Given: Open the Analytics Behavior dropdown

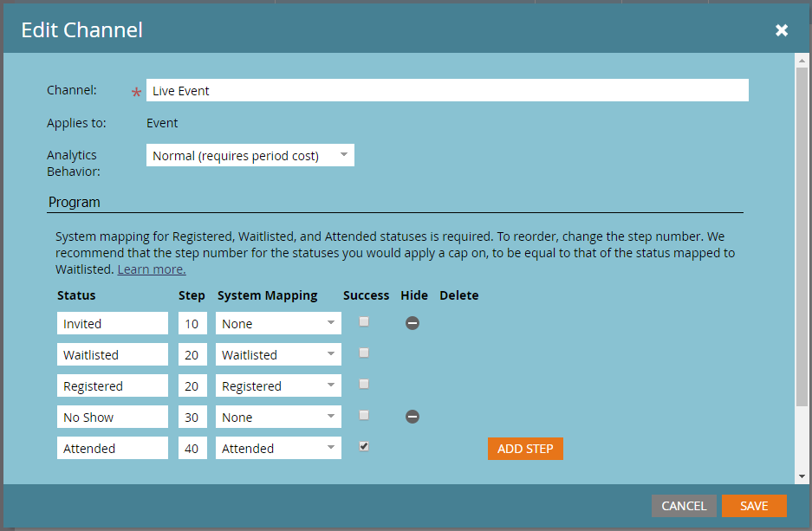Looking at the screenshot, I should pyautogui.click(x=250, y=156).
